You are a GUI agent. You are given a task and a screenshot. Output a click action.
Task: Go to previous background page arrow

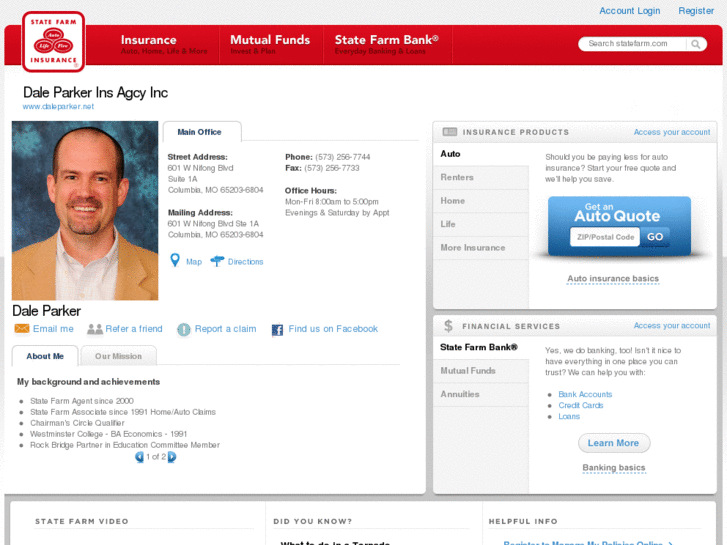[139, 457]
